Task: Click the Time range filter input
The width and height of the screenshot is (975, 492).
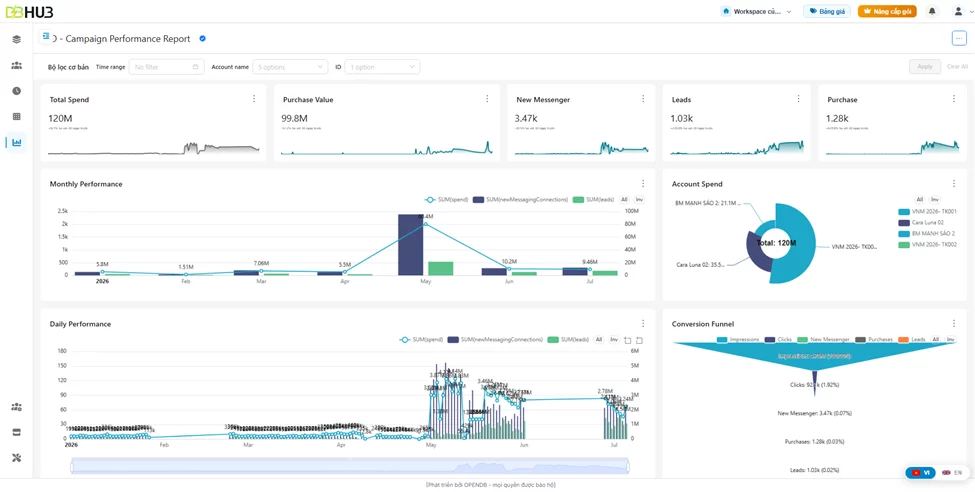Action: (x=166, y=67)
